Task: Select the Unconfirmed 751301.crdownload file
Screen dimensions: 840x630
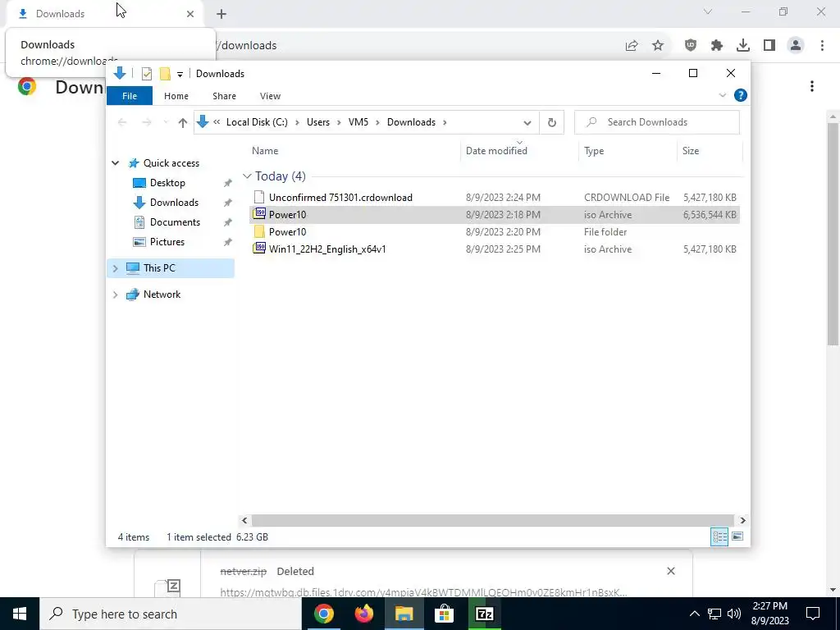Action: point(495,198)
